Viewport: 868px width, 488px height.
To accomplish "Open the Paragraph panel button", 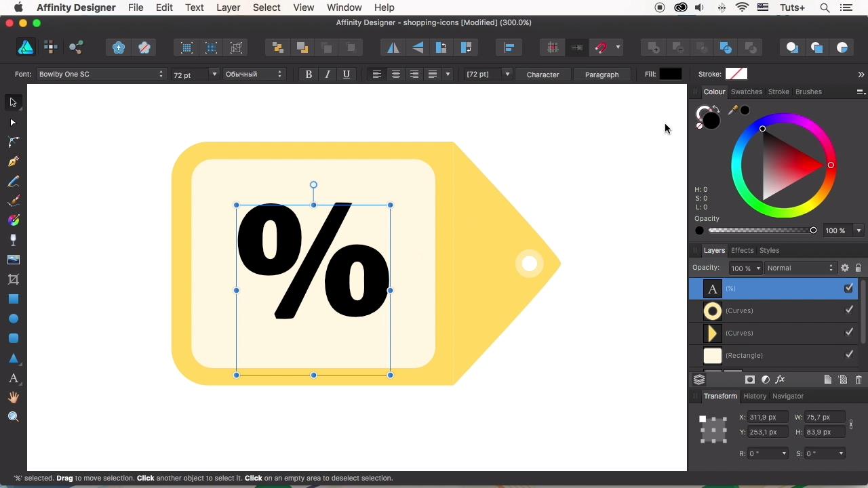I will click(601, 75).
